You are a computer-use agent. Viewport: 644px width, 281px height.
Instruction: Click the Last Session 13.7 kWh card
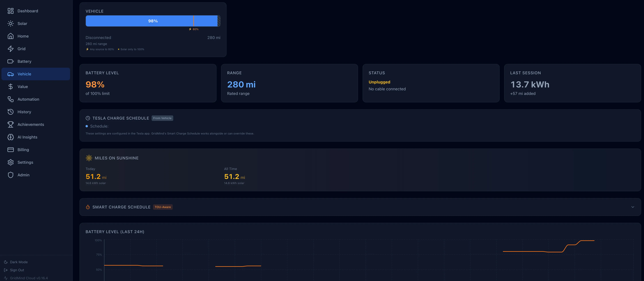coord(572,83)
